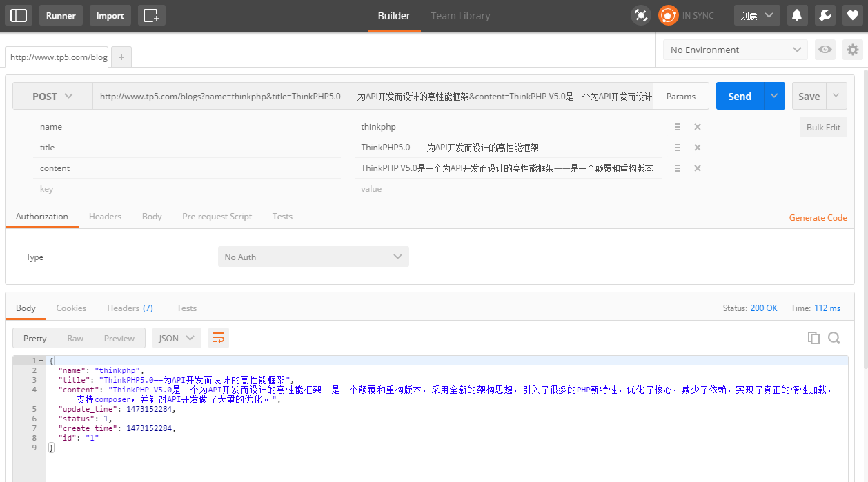Click the Generate Code link
The width and height of the screenshot is (868, 482).
tap(818, 217)
